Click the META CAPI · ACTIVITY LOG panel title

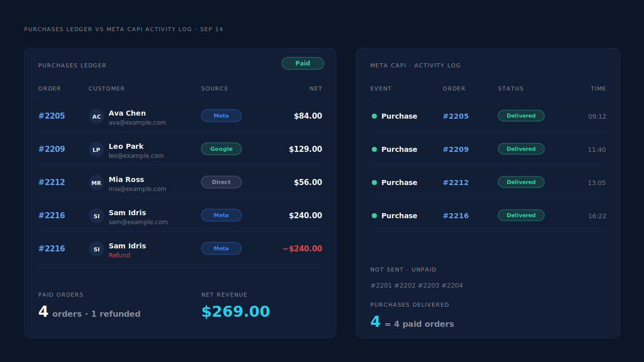point(416,65)
